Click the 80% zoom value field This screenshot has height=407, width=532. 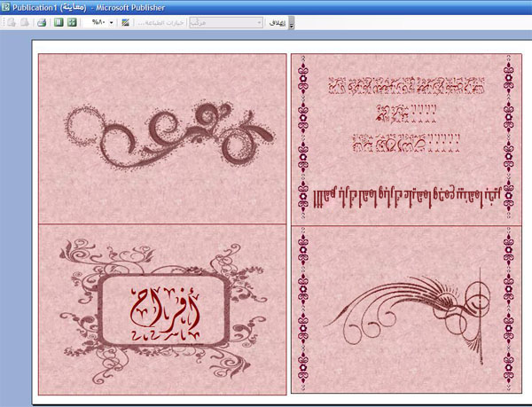[x=97, y=21]
